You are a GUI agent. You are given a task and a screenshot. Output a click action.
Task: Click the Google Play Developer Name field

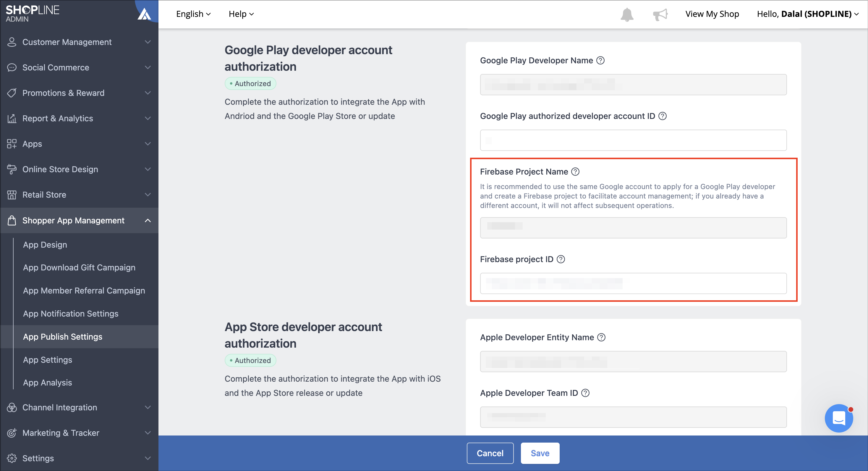click(633, 85)
